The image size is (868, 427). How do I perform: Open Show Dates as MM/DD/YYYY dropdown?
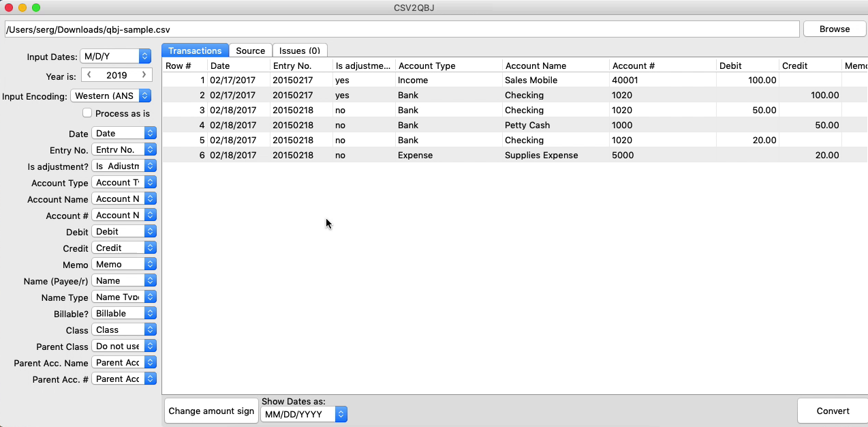pyautogui.click(x=304, y=414)
